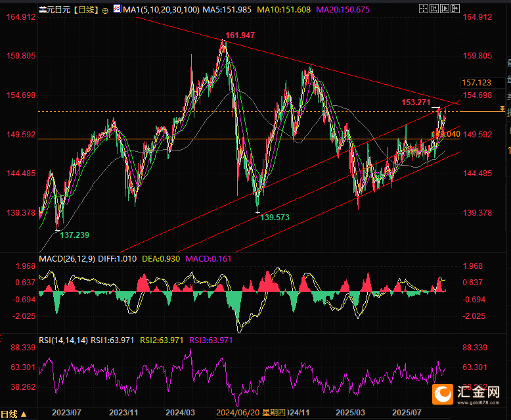This screenshot has height=420, width=511.
Task: Click the 153.271 recent high marker
Action: pos(415,103)
